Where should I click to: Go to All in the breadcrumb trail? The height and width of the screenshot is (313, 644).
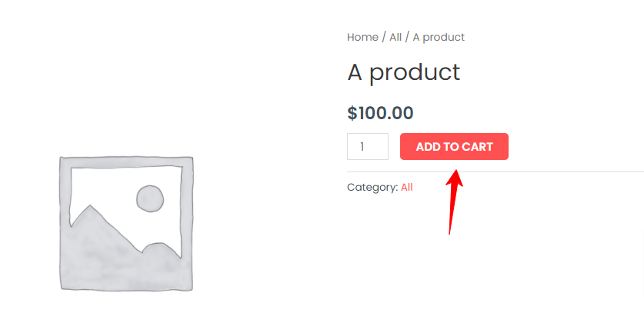point(395,38)
